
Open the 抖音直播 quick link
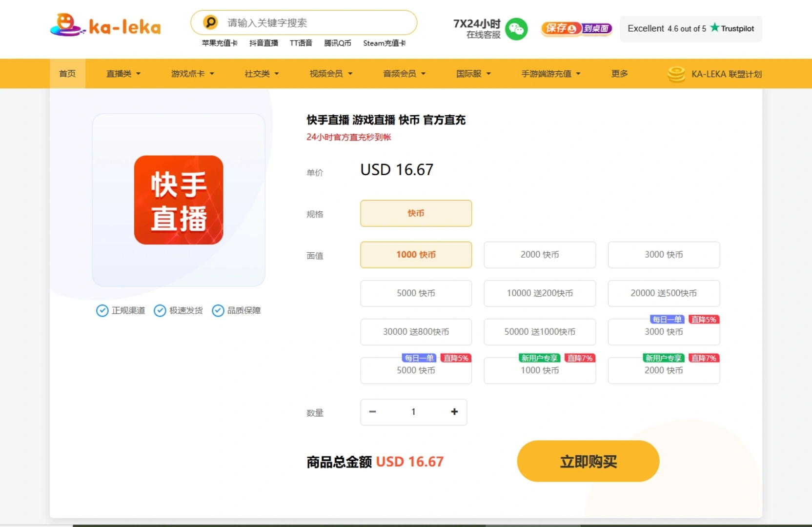[264, 43]
